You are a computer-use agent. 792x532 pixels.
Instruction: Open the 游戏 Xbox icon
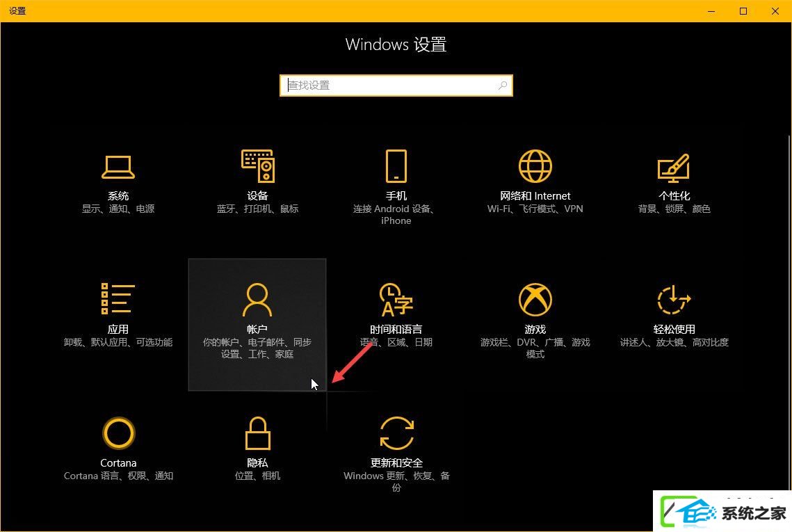point(535,299)
